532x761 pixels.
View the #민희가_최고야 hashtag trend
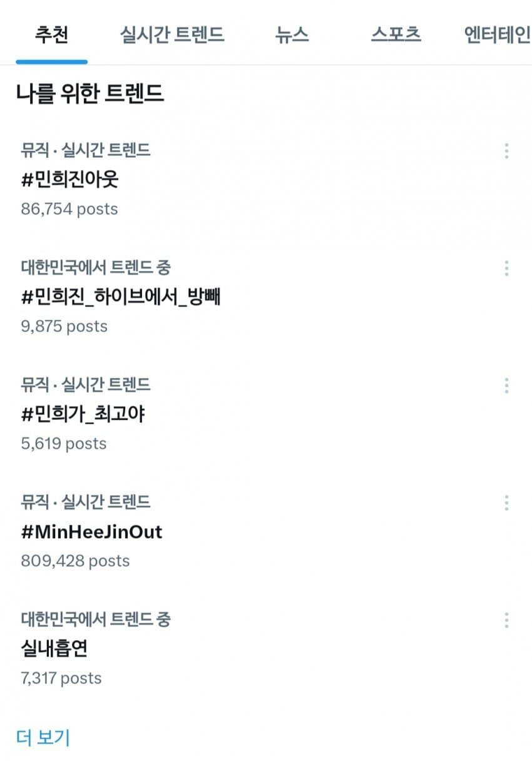pos(83,414)
